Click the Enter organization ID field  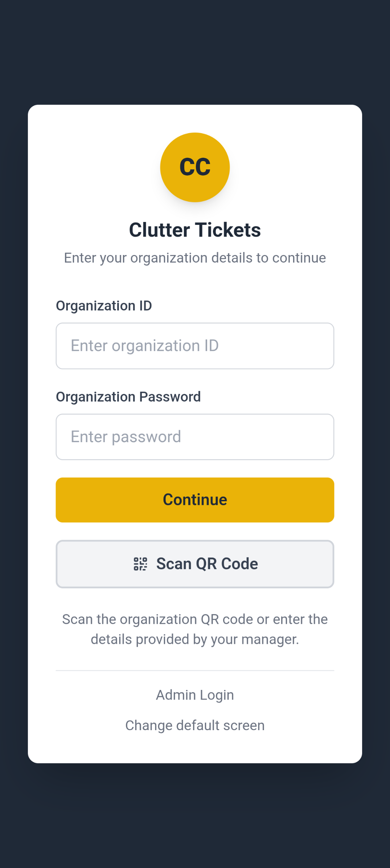tap(195, 346)
